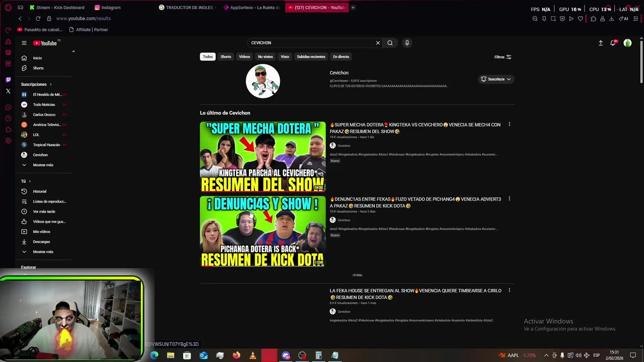This screenshot has height=362, width=644.
Task: Open El Heraldo de México subscription
Action: coord(44,95)
